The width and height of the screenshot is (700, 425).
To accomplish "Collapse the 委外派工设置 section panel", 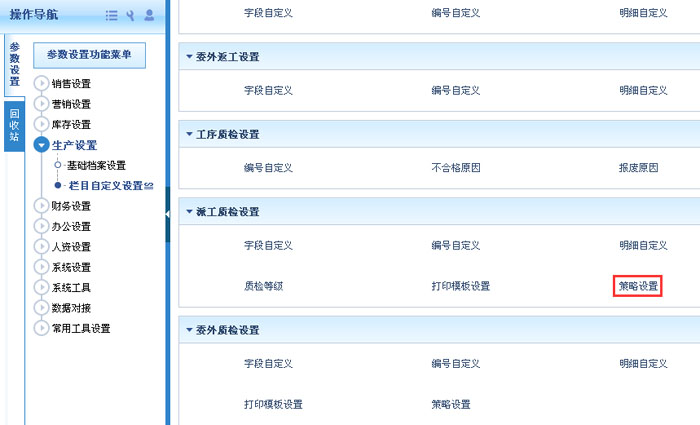I will tap(189, 56).
